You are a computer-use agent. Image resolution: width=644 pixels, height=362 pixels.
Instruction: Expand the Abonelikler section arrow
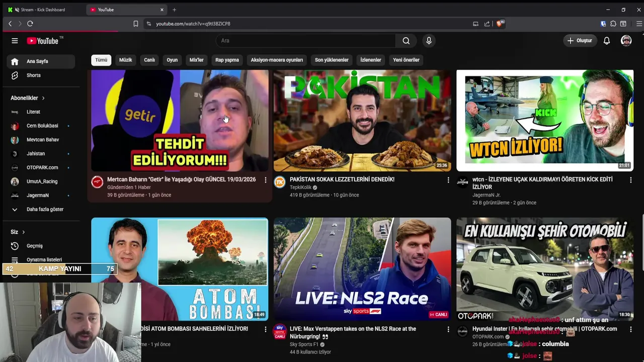pyautogui.click(x=43, y=98)
